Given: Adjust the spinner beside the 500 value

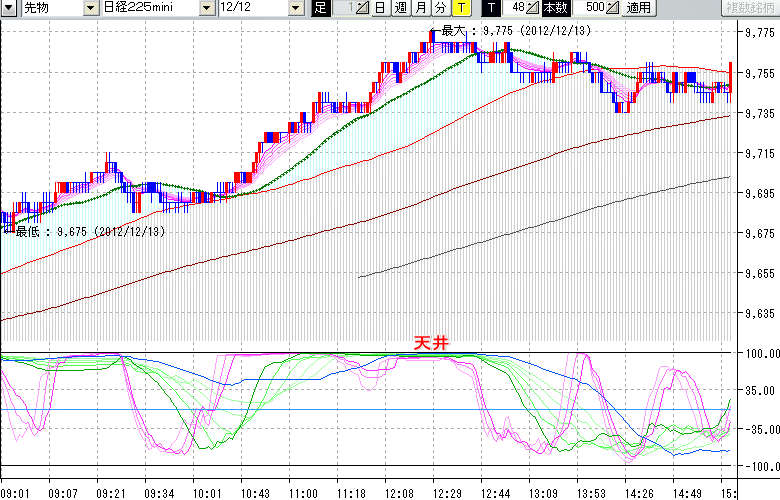Looking at the screenshot, I should point(613,8).
